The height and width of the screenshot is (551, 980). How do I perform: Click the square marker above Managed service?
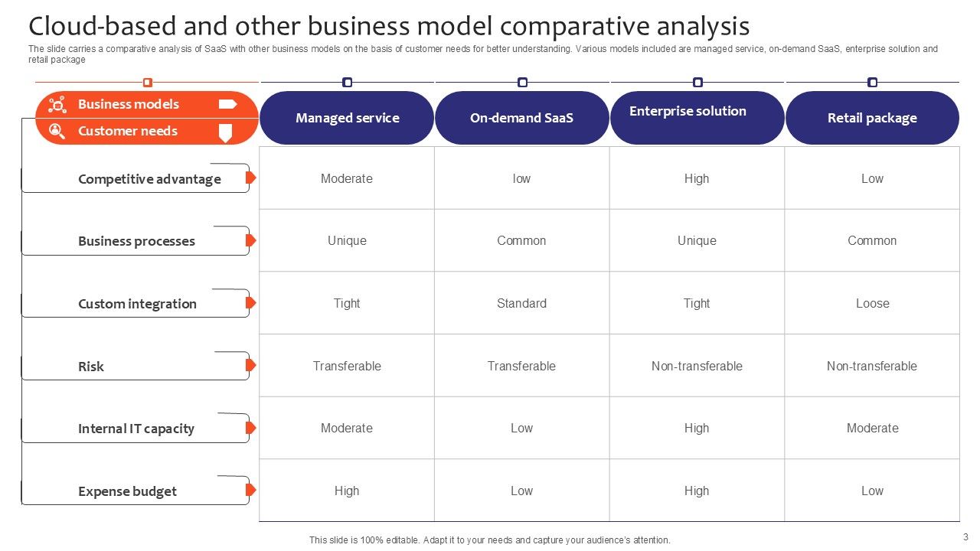point(347,83)
